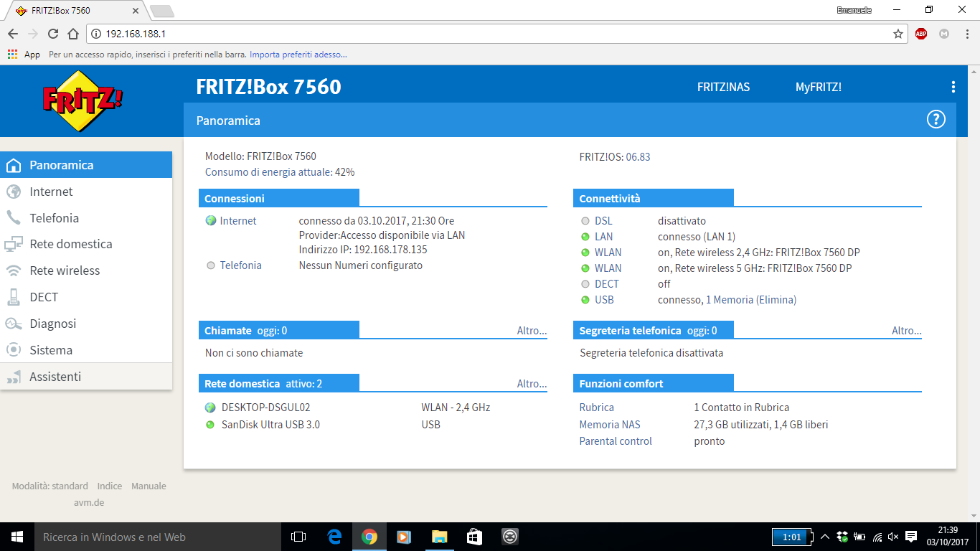Click the Assistenti sidebar icon

13,377
